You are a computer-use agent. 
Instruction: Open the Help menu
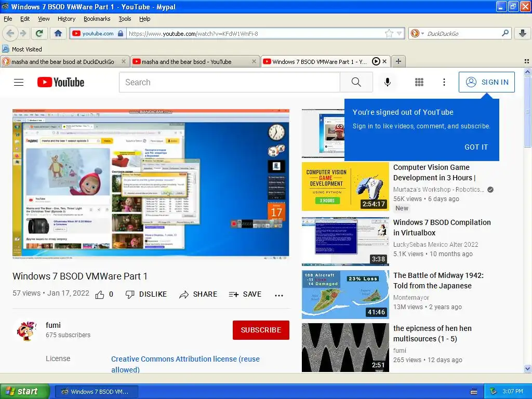(144, 19)
